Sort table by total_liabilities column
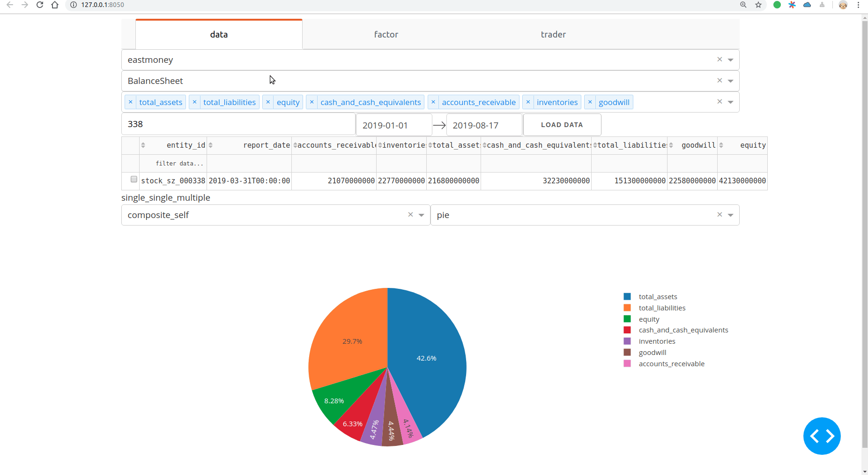 click(x=595, y=145)
